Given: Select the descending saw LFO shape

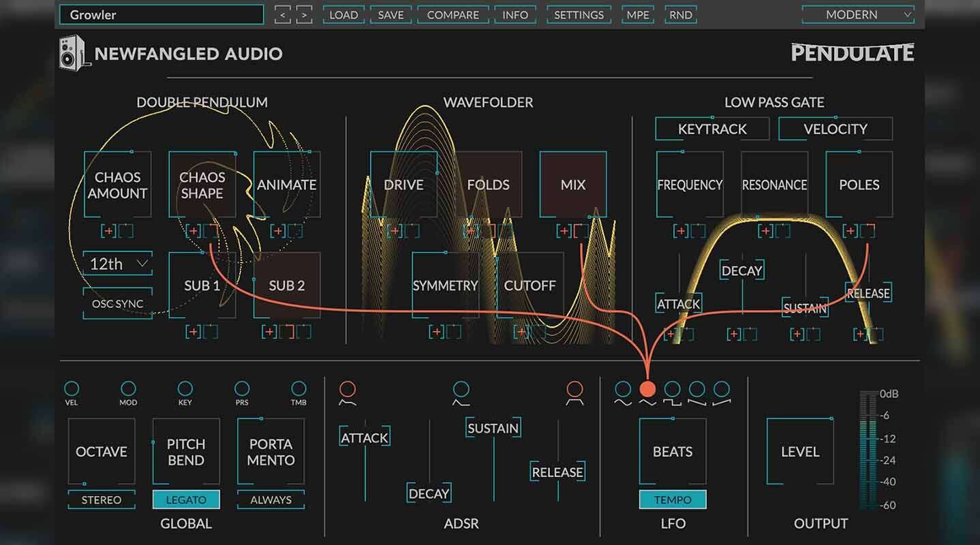Looking at the screenshot, I should (x=696, y=389).
